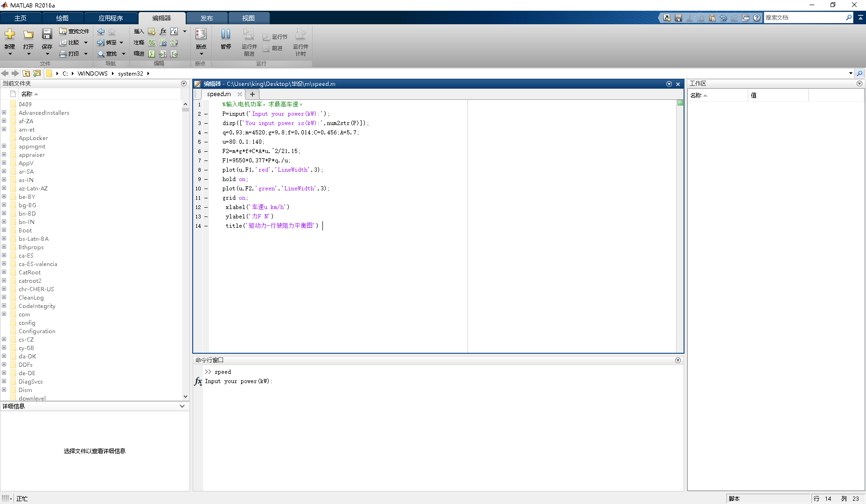Screen dimensions: 866x504
Task: Toggle breakpoint on line 10 dash
Action: click(x=206, y=189)
